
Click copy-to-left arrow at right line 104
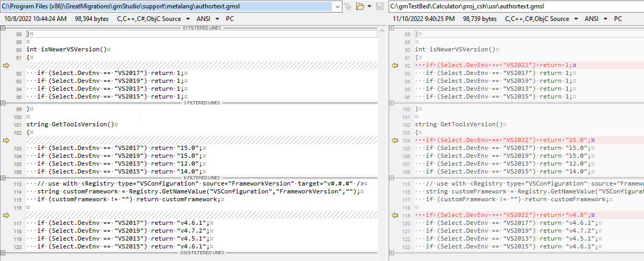click(395, 140)
